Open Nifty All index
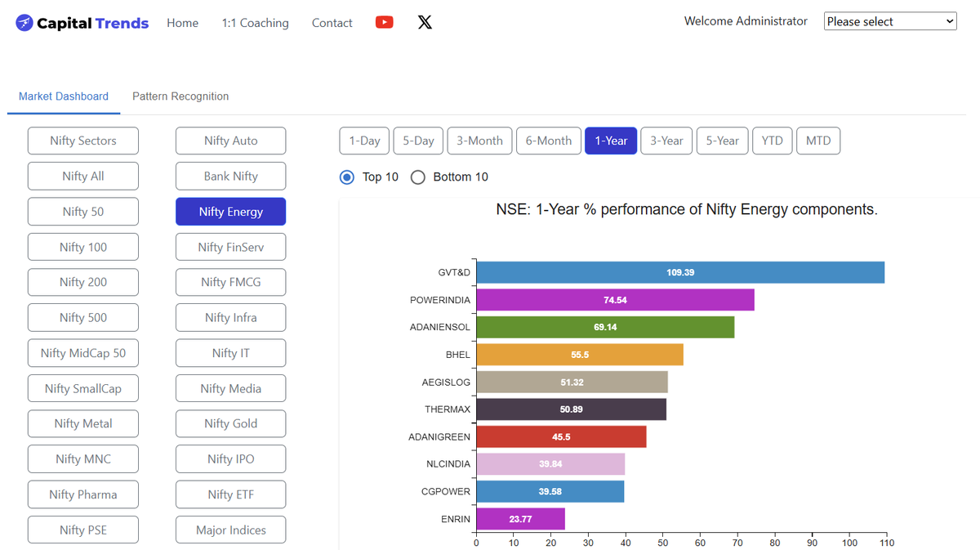The height and width of the screenshot is (550, 980). click(x=83, y=176)
